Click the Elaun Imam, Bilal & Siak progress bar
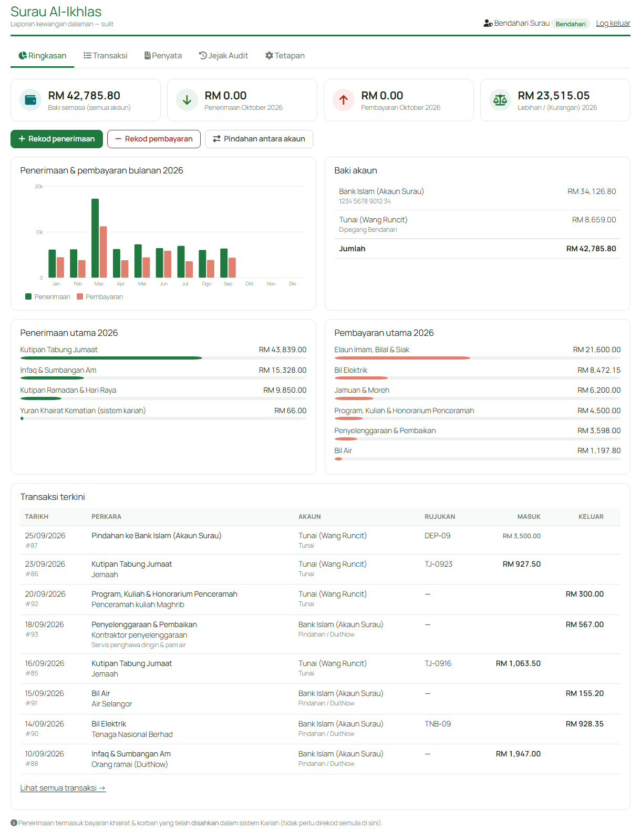The image size is (641, 840). pyautogui.click(x=478, y=358)
